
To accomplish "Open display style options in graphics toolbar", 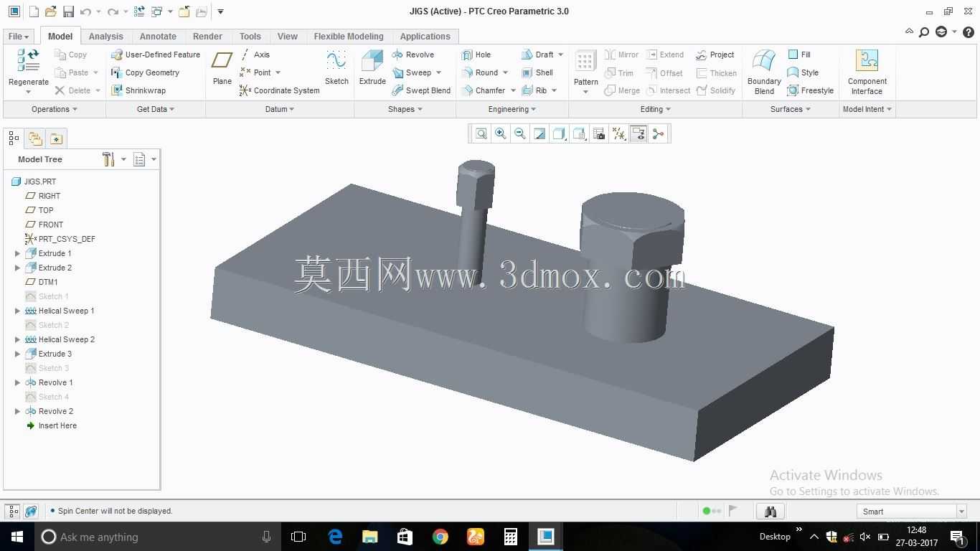I will point(559,133).
